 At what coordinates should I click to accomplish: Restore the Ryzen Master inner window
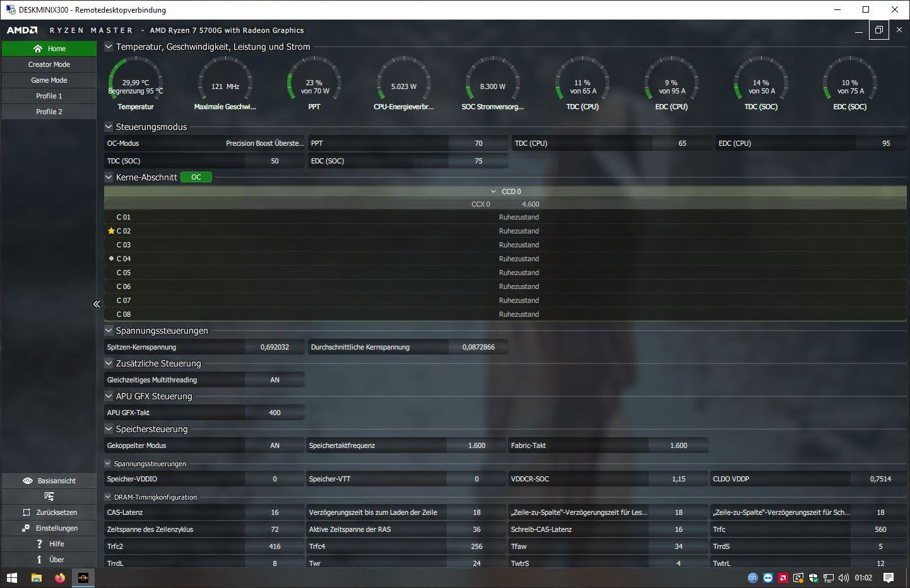pyautogui.click(x=878, y=30)
